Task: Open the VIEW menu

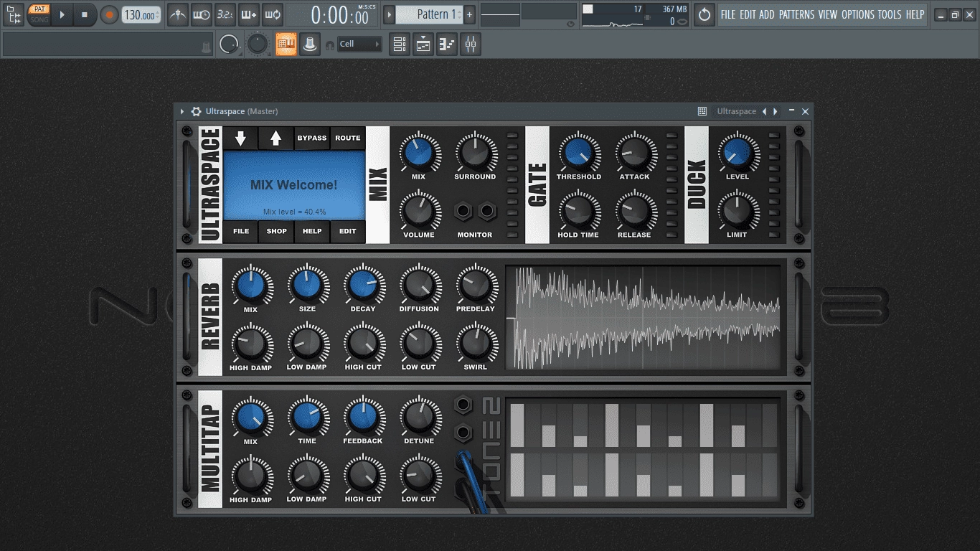Action: (827, 14)
